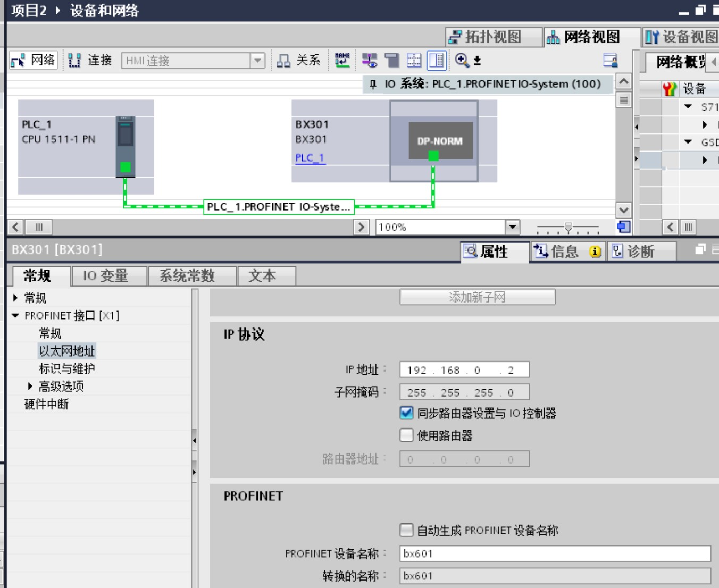Image resolution: width=719 pixels, height=588 pixels.
Task: Click the save window settings icon at toolbar right
Action: coord(611,61)
